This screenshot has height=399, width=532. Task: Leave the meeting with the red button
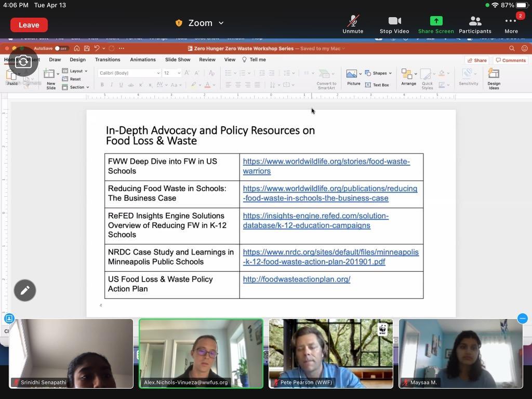29,25
